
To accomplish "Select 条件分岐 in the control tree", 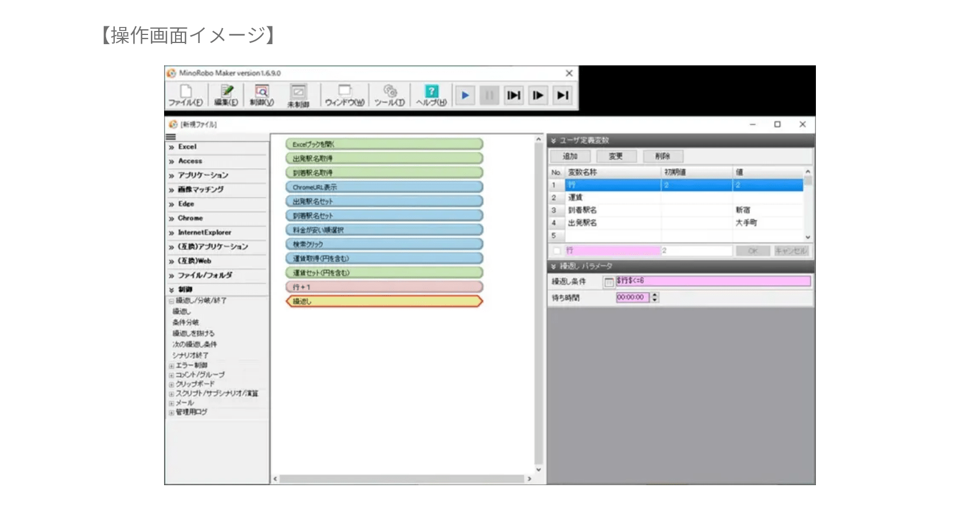I will (x=186, y=322).
